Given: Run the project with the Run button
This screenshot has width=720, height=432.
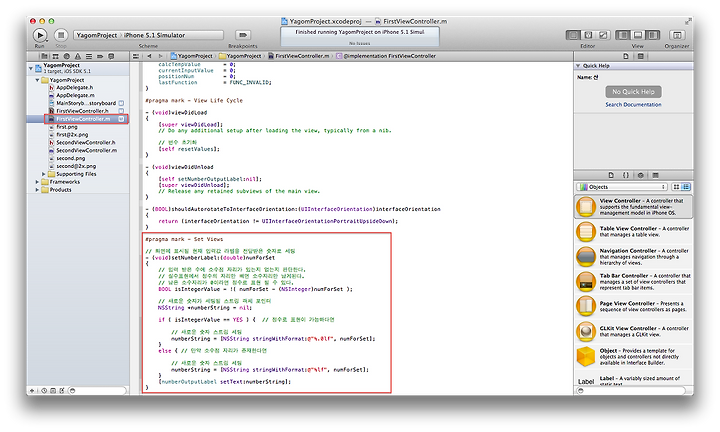Looking at the screenshot, I should [x=40, y=35].
